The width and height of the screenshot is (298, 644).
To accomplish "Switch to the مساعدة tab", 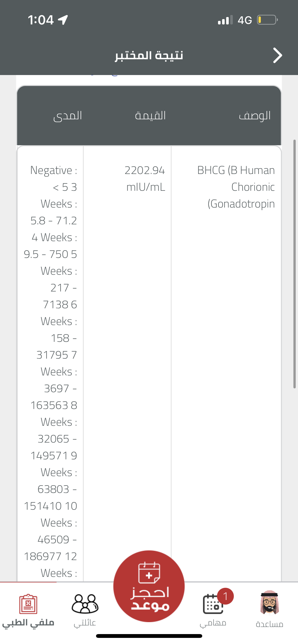I will [269, 624].
